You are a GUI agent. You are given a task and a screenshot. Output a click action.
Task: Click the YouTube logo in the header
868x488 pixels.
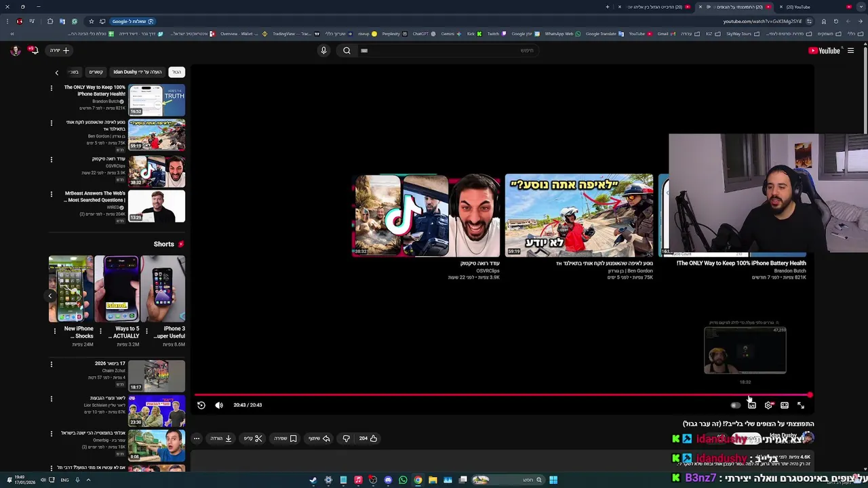[824, 50]
